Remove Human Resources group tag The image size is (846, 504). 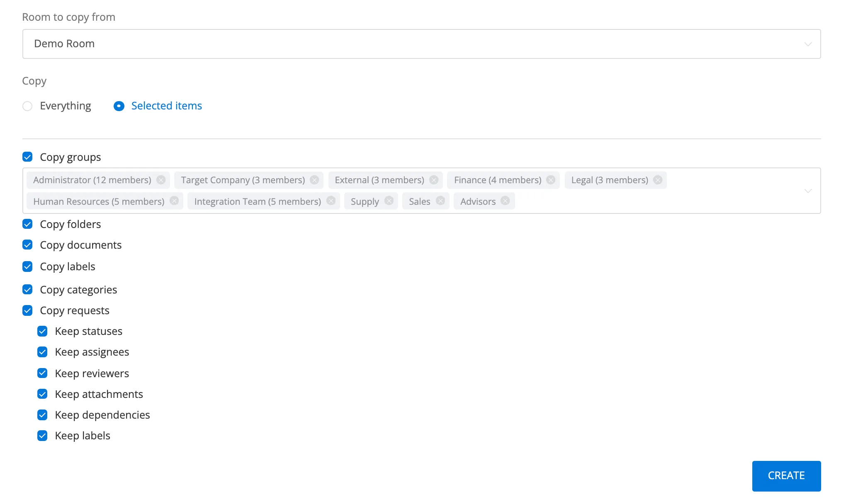(174, 201)
